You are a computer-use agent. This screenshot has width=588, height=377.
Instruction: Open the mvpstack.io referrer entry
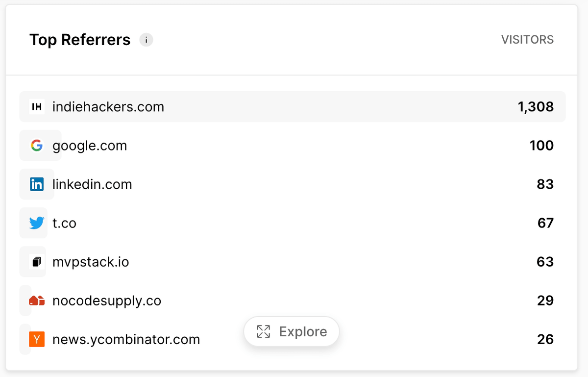(x=91, y=262)
